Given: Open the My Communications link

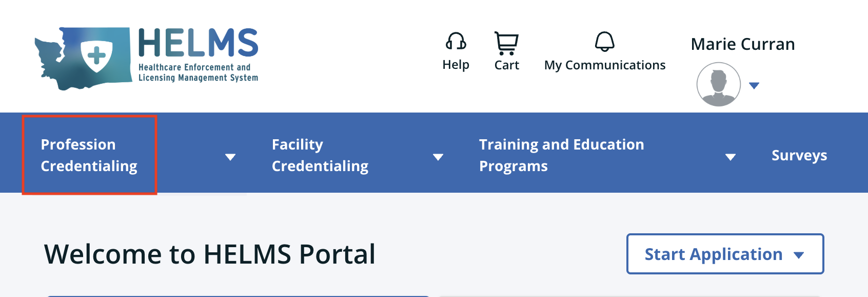Looking at the screenshot, I should 605,65.
